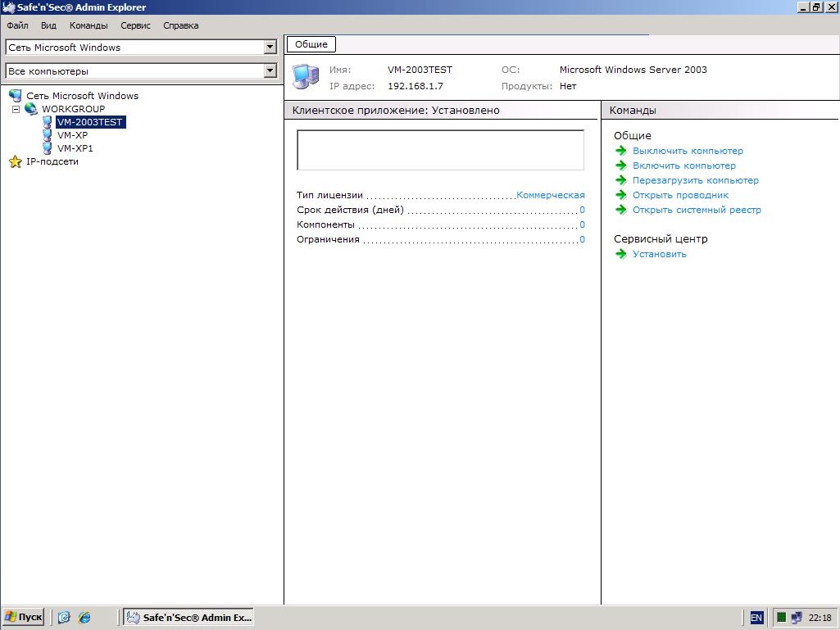Open the Справка menu
This screenshot has height=630, width=840.
(x=180, y=25)
